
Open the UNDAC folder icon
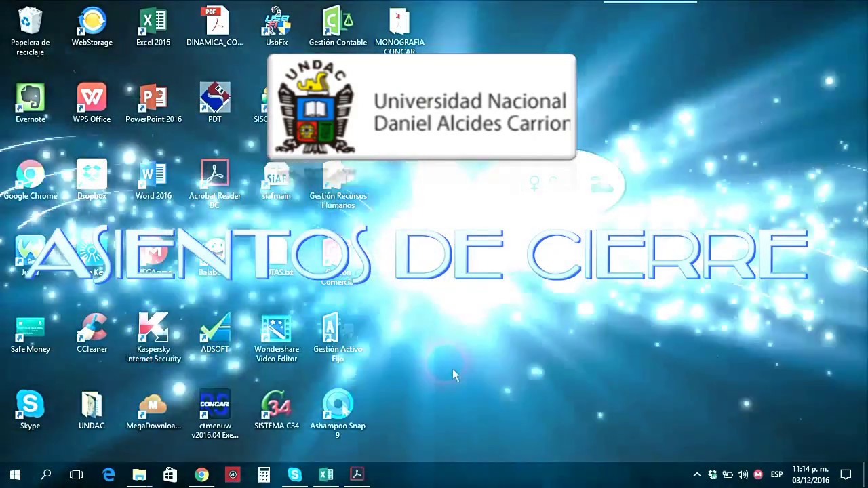pyautogui.click(x=92, y=410)
